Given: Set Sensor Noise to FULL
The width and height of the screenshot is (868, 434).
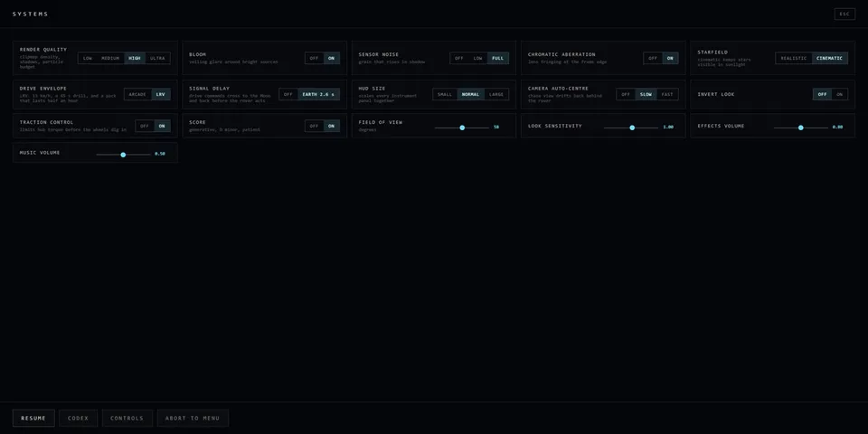Looking at the screenshot, I should 497,58.
